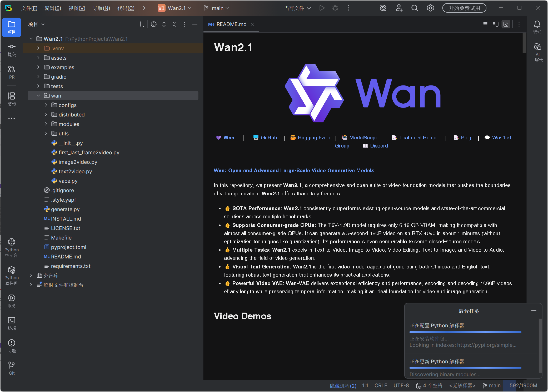Click the memory indicator 592/1900M
This screenshot has width=548, height=392.
[x=523, y=385]
